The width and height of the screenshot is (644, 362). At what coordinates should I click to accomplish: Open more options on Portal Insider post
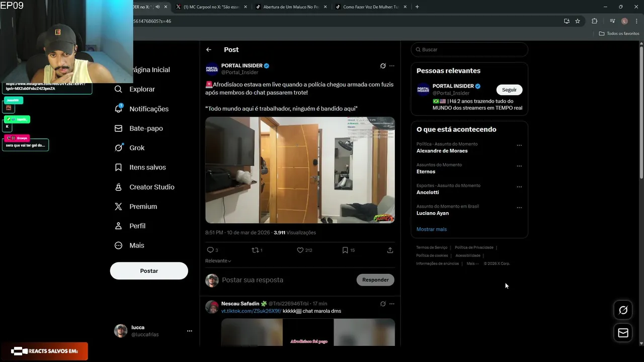[392, 66]
